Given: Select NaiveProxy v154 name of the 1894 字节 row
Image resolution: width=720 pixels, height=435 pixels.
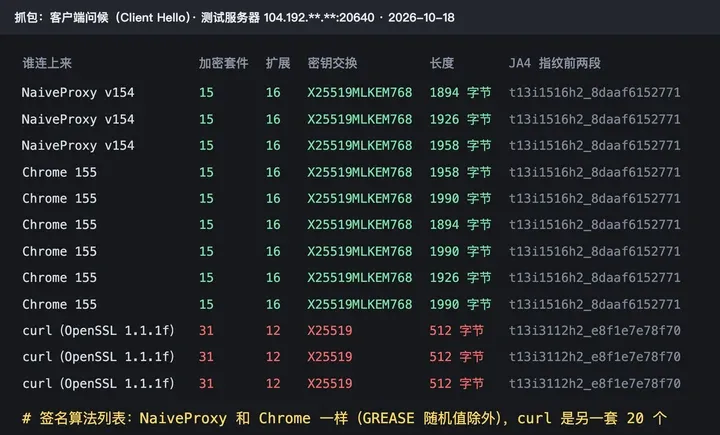Looking at the screenshot, I should click(x=78, y=92).
